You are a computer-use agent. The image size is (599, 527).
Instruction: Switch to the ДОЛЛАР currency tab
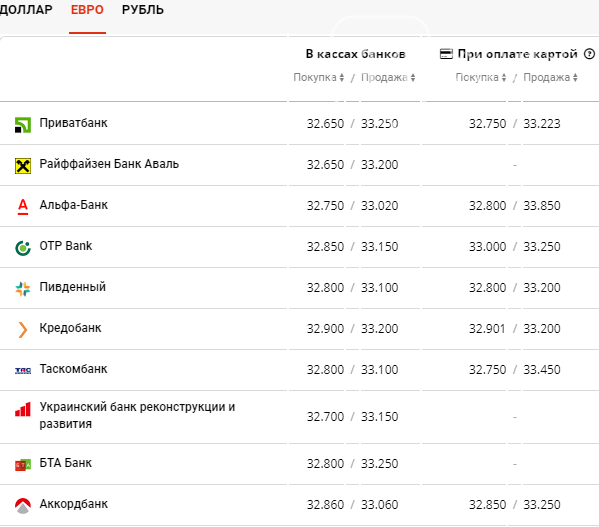click(26, 10)
